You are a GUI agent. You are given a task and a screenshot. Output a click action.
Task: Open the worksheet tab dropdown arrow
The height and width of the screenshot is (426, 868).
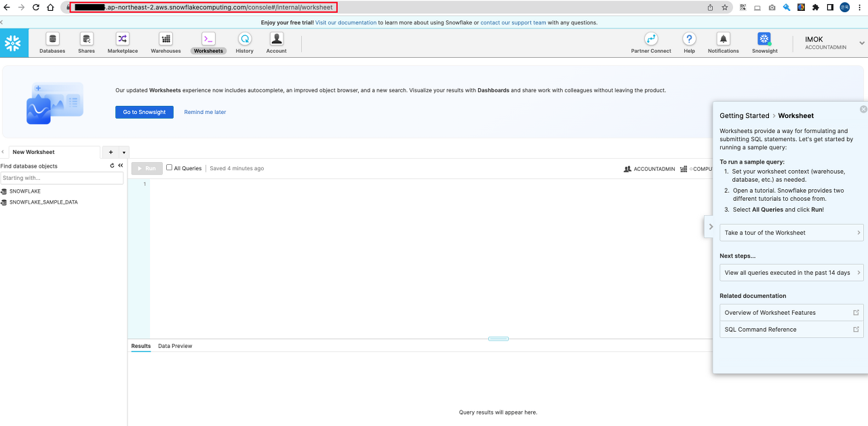pos(123,153)
